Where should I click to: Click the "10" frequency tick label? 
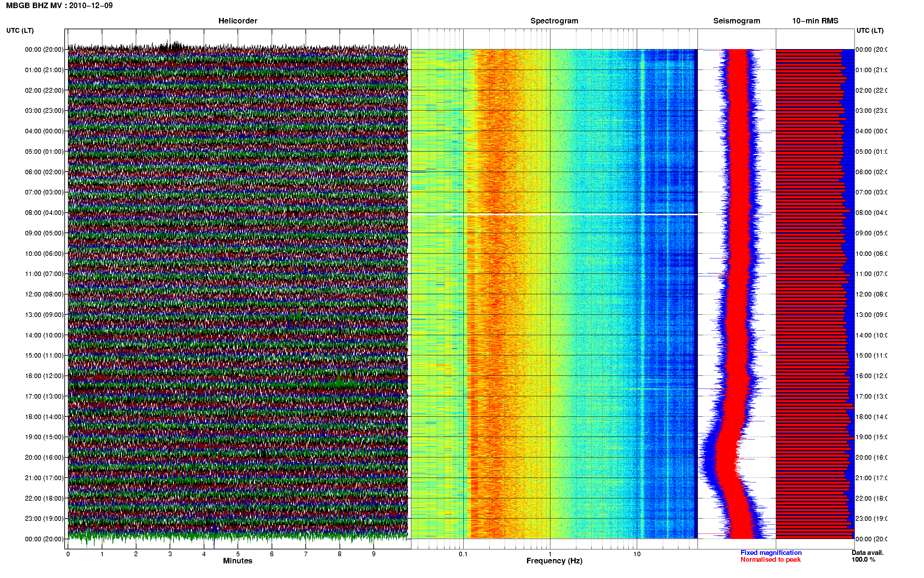(x=637, y=554)
